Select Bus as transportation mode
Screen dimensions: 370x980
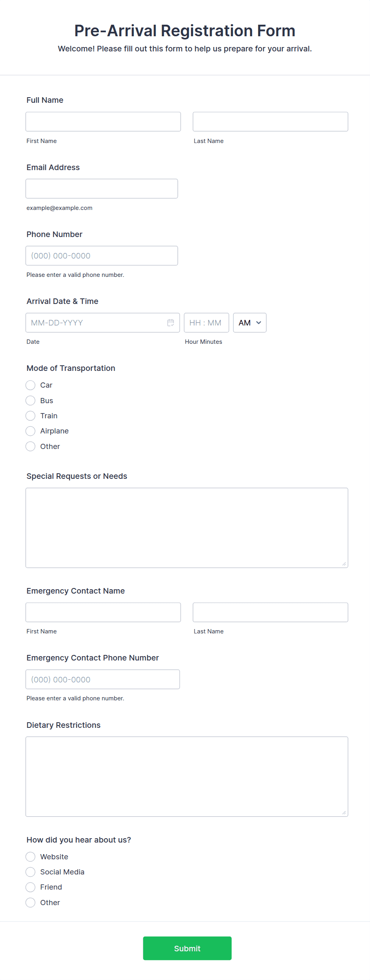(30, 400)
